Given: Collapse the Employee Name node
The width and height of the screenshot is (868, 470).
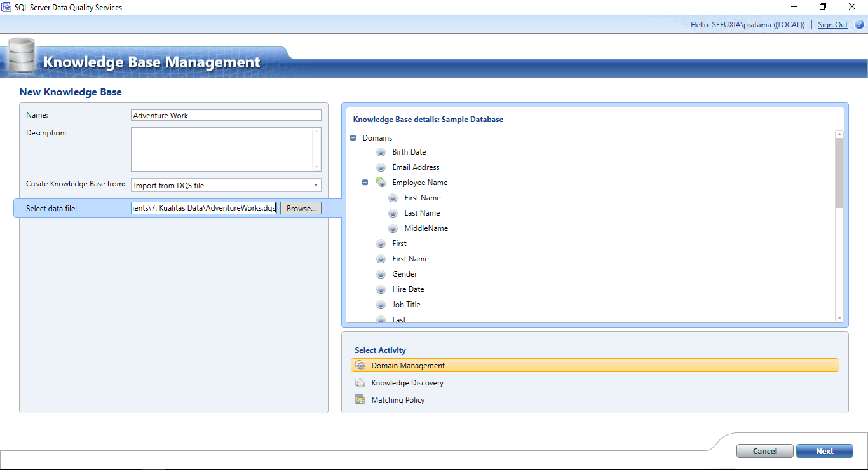Looking at the screenshot, I should pyautogui.click(x=365, y=183).
